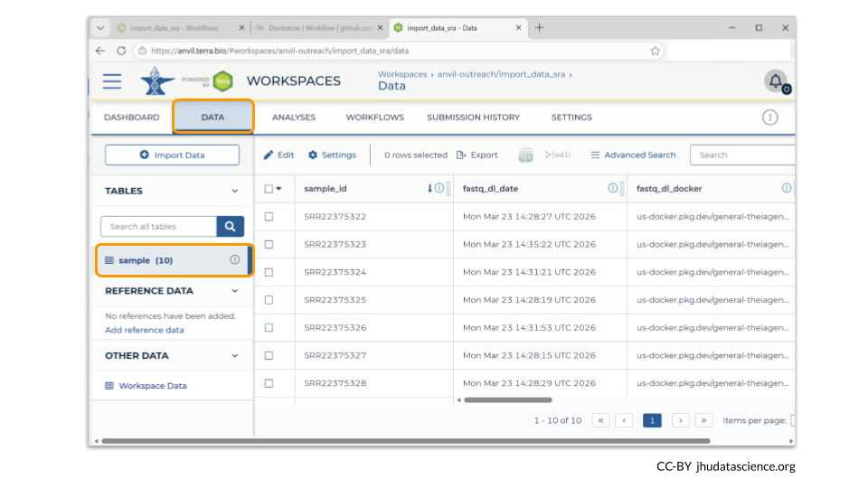Select the sample (10) table
868x488 pixels.
[174, 260]
